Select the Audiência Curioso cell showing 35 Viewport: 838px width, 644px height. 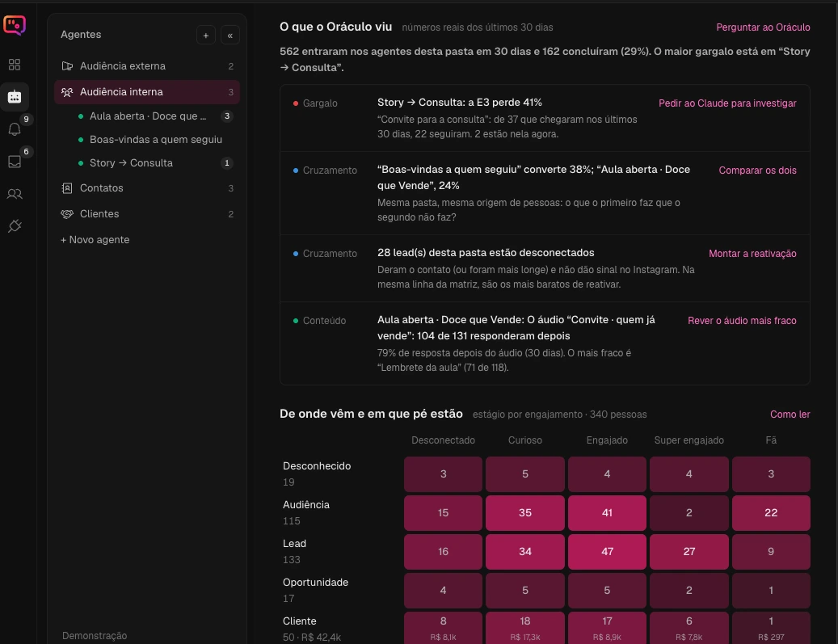[524, 513]
